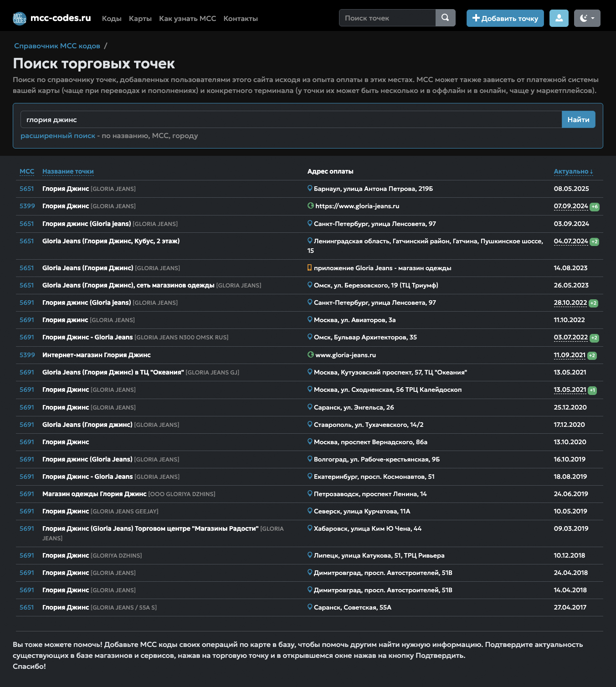The image size is (616, 687).
Task: Click the address Омск, Бульвар Архитекторов, 35
Action: tap(365, 337)
